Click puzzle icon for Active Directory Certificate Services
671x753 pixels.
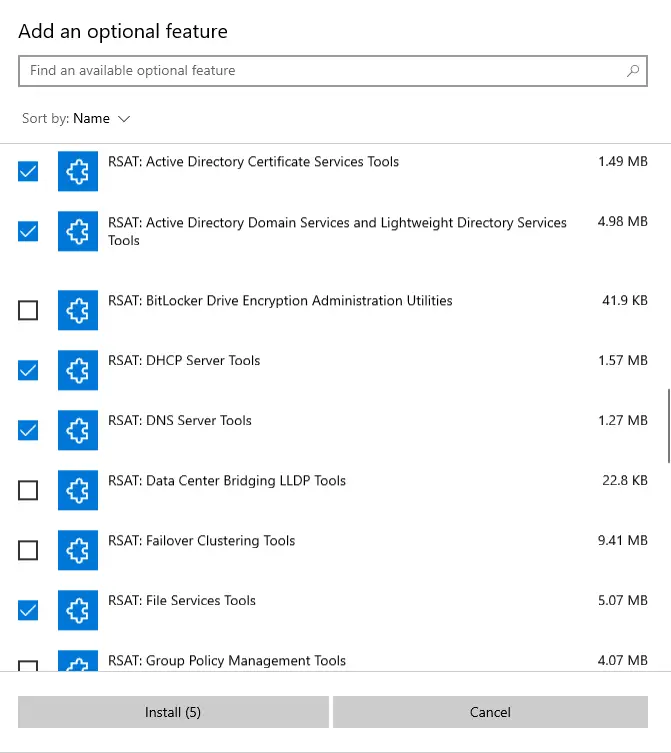click(78, 171)
